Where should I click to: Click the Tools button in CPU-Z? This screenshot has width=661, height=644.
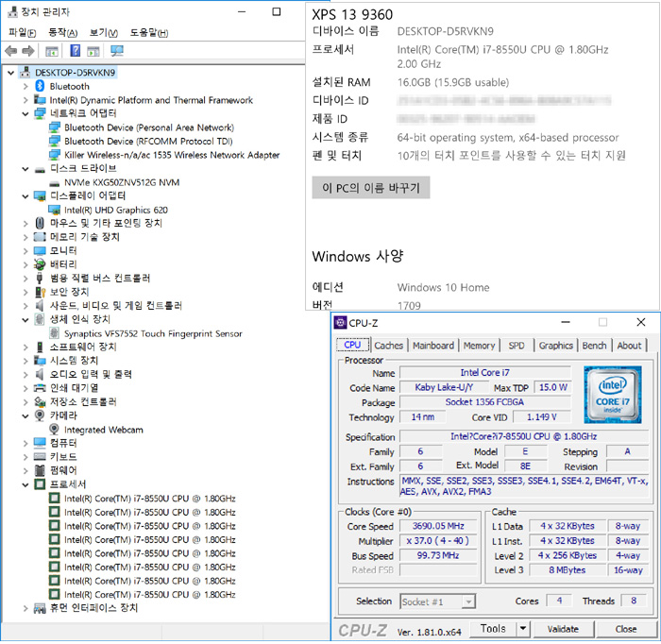[x=493, y=628]
